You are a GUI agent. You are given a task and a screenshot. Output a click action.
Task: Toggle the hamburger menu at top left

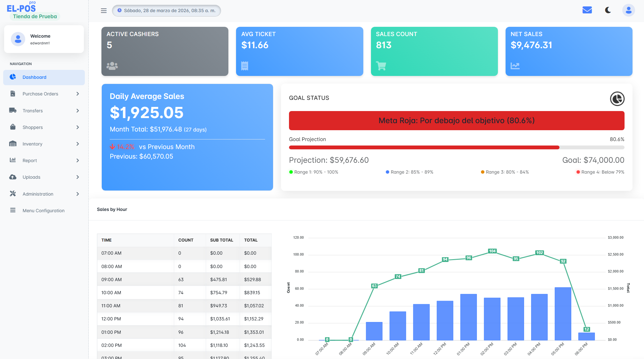point(103,10)
